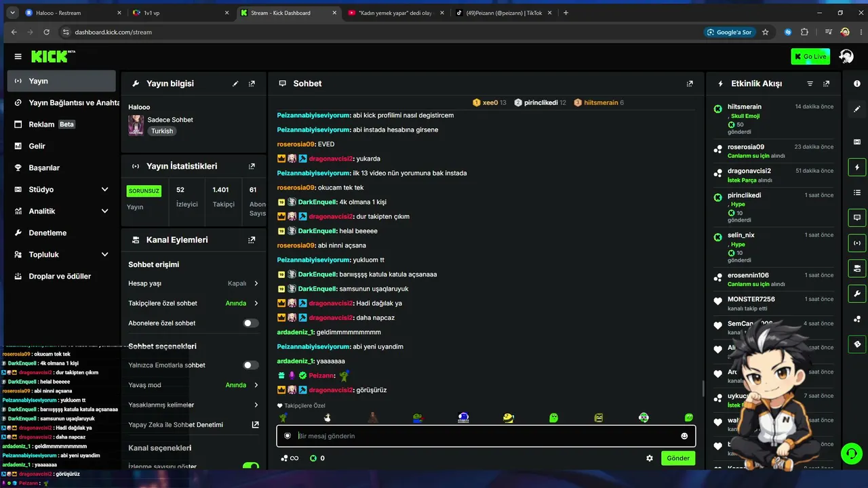Edit stream info with the pencil icon
868x488 pixels.
235,83
